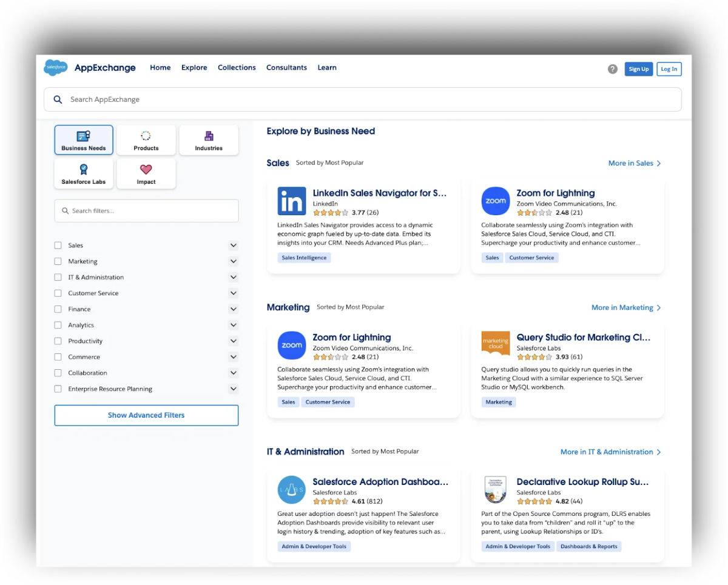Viewport: 728px width, 585px height.
Task: Check the IT & Administration checkbox
Action: click(x=58, y=277)
